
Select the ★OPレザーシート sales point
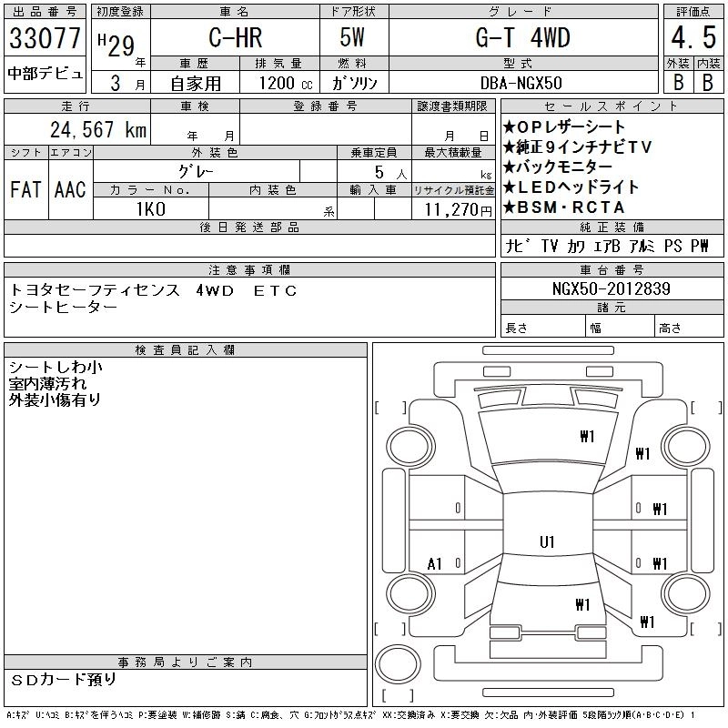coord(563,126)
